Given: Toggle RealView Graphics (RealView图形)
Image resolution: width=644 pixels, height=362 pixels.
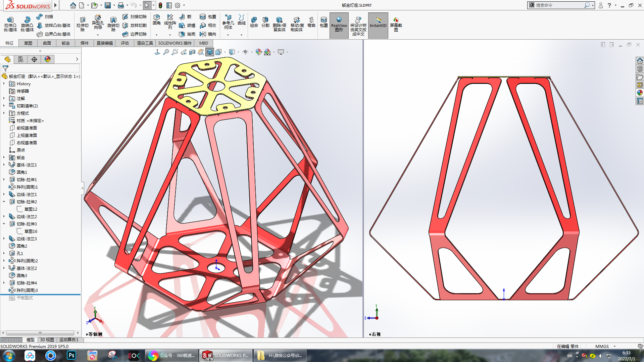Looking at the screenshot, I should pos(339,25).
